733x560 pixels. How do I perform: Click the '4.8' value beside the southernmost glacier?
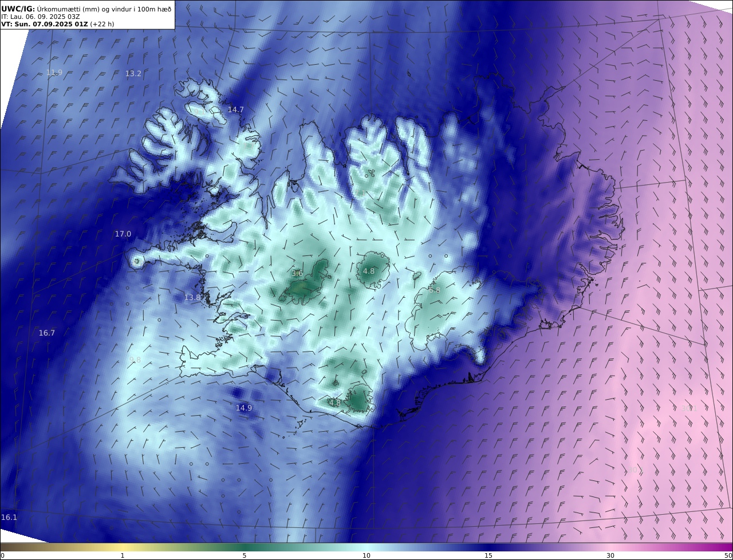tap(335, 403)
